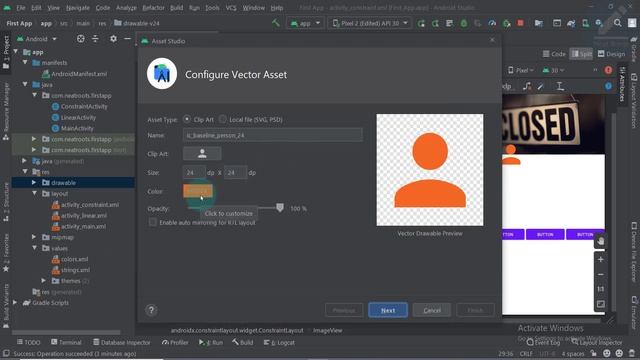
Task: Click the Make Project hammer icon
Action: (276, 23)
